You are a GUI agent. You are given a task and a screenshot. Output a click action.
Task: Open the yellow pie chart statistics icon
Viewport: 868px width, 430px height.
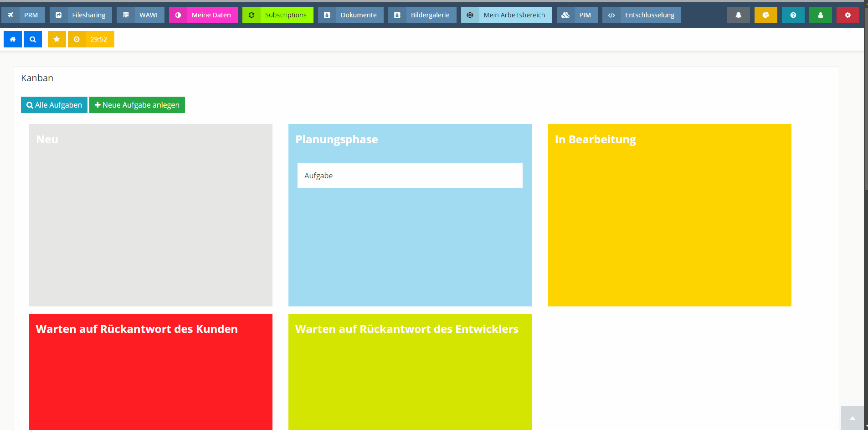point(765,15)
